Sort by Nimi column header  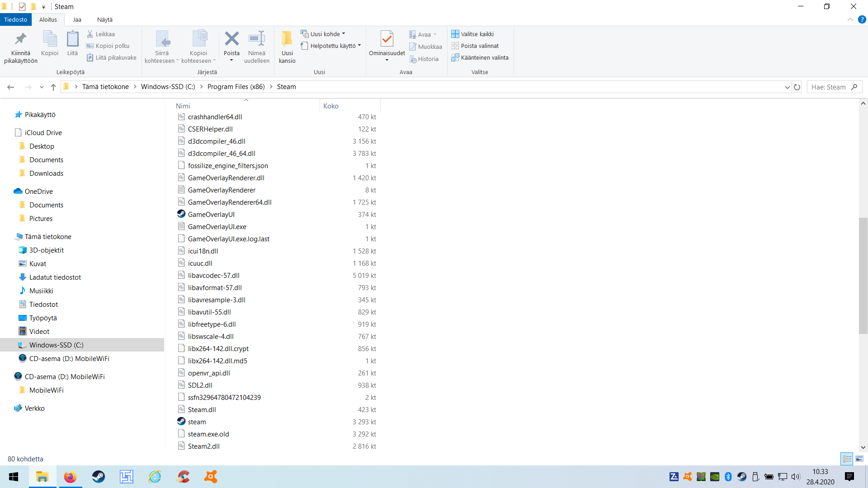246,106
